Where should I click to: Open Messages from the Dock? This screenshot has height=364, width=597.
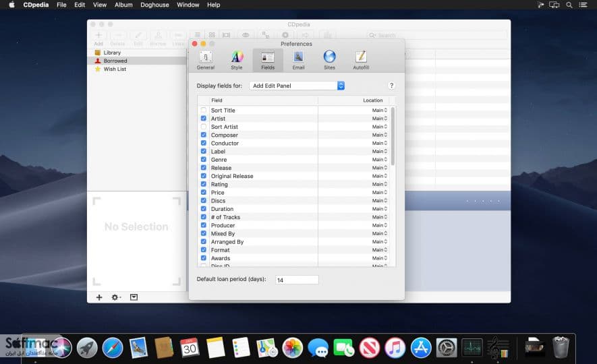pyautogui.click(x=318, y=347)
